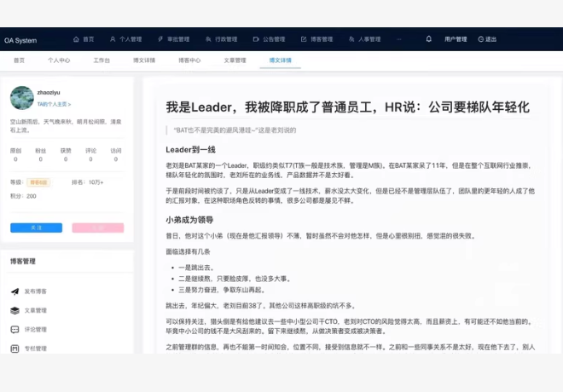Click the 专栏管理 icon in sidebar

(x=15, y=349)
